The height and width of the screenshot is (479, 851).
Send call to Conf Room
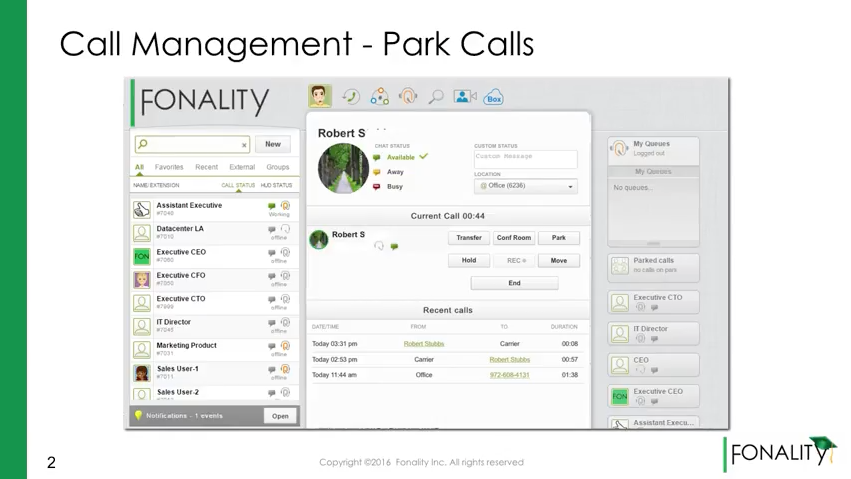[514, 238]
